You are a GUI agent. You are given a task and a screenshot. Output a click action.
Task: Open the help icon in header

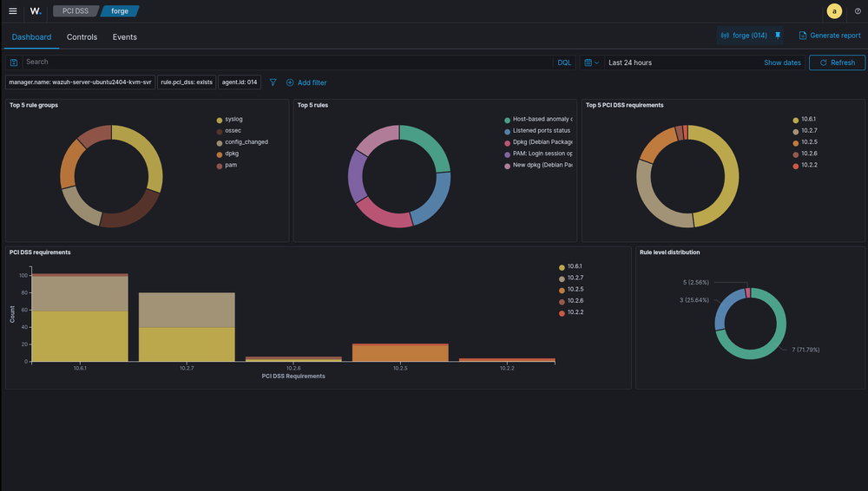[858, 11]
